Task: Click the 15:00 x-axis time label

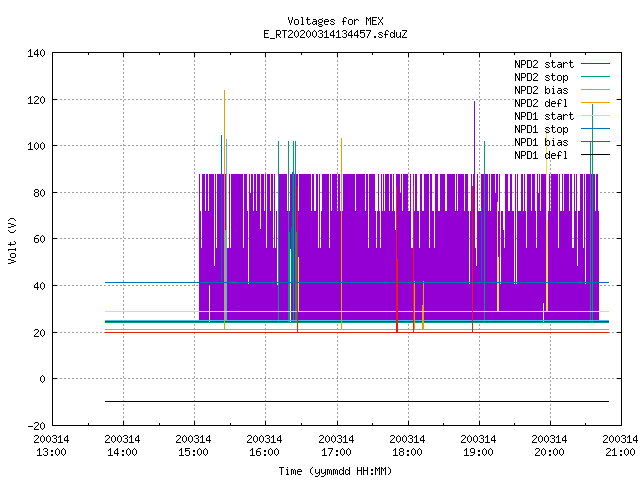Action: click(193, 452)
